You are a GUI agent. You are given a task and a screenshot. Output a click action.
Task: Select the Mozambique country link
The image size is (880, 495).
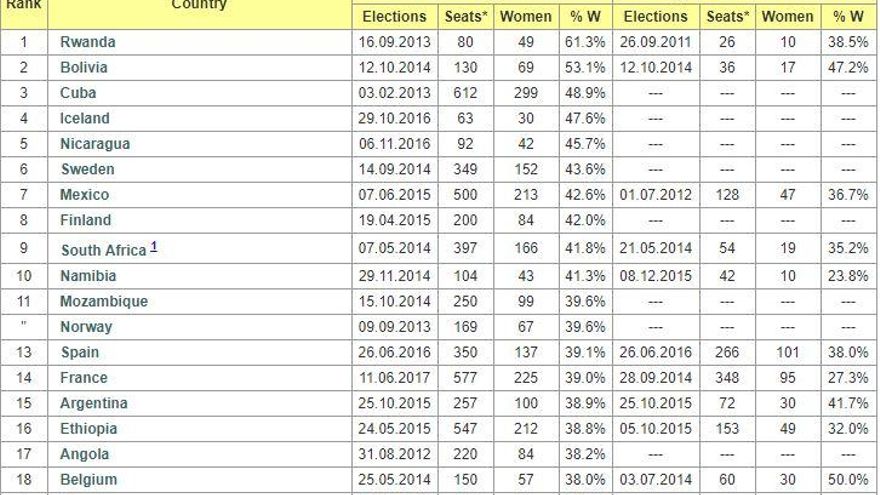pyautogui.click(x=104, y=301)
